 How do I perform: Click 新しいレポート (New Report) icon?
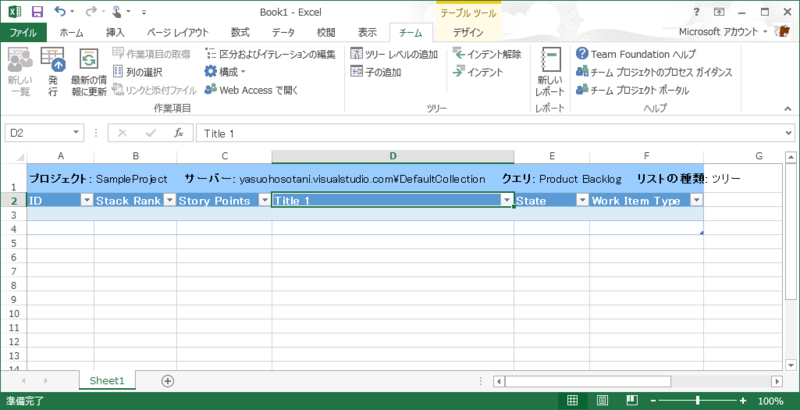(549, 71)
